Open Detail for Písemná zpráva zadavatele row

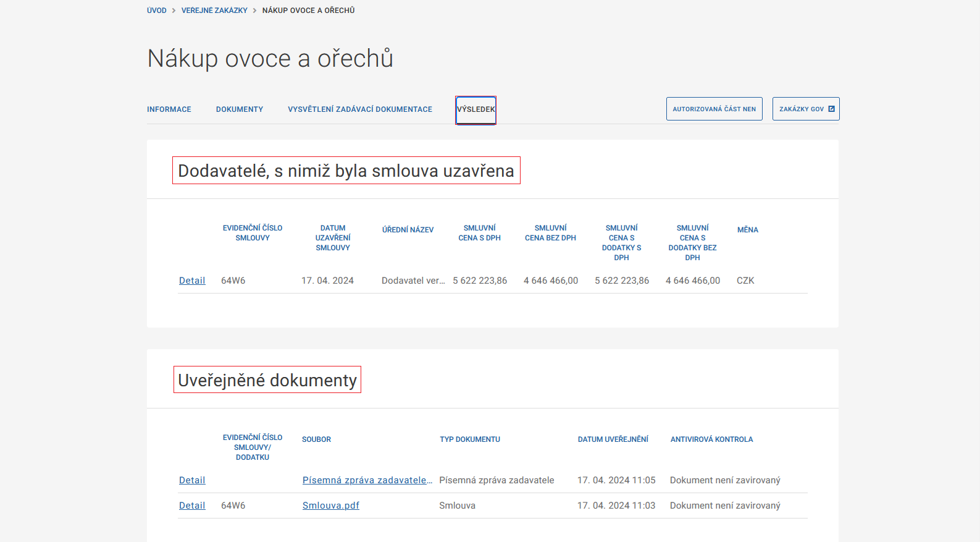(x=192, y=480)
